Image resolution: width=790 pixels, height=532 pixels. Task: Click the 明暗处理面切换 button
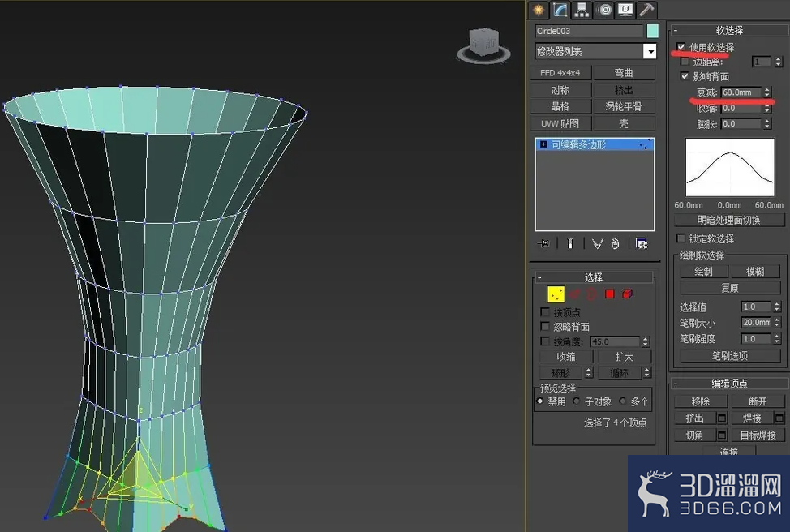[729, 220]
